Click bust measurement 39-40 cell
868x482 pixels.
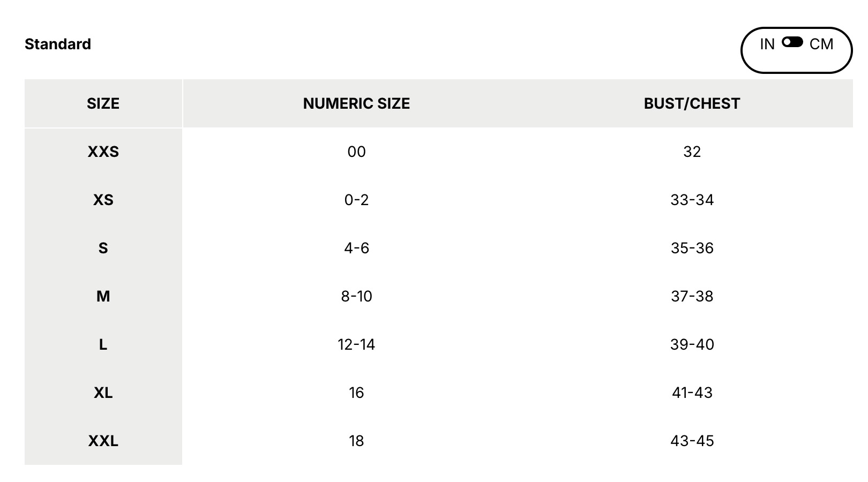(692, 344)
